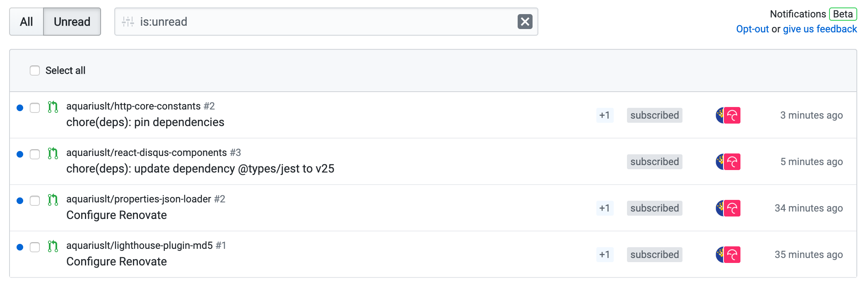Check the Select all checkbox
The width and height of the screenshot is (868, 287).
[35, 71]
